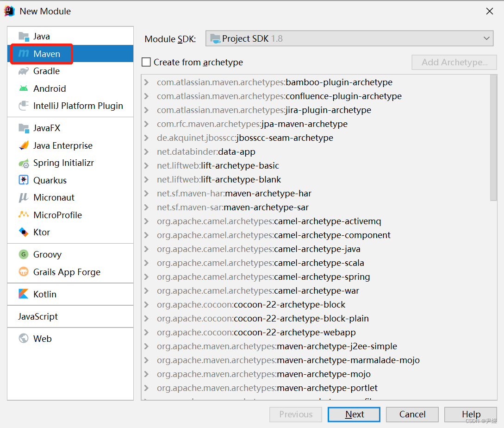504x428 pixels.
Task: Click the Help button
Action: click(x=471, y=415)
